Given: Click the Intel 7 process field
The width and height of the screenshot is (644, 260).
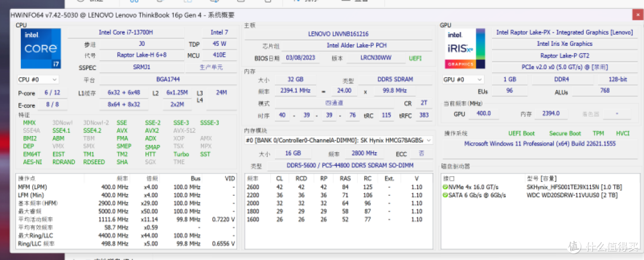Looking at the screenshot, I should [x=219, y=32].
